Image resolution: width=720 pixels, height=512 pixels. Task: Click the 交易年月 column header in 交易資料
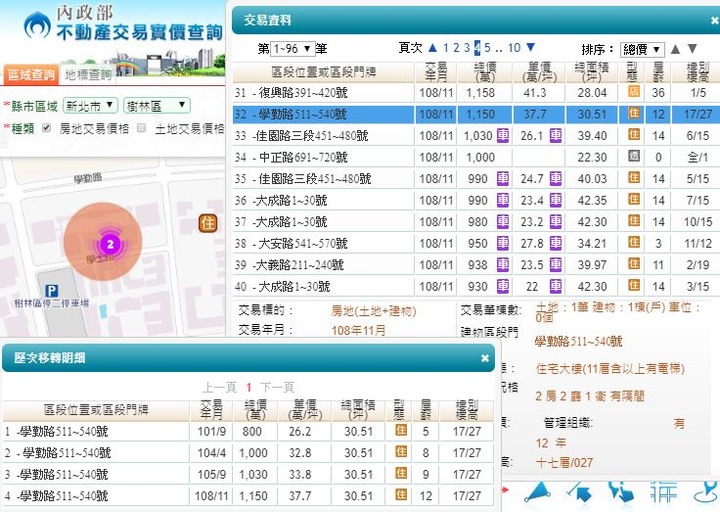click(436, 72)
